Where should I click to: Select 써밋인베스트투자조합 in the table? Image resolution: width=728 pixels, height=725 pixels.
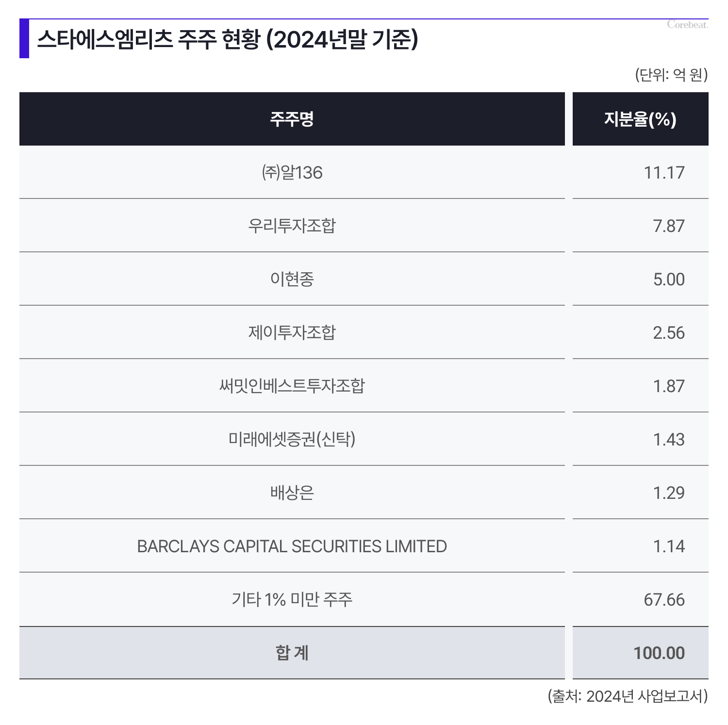point(292,386)
